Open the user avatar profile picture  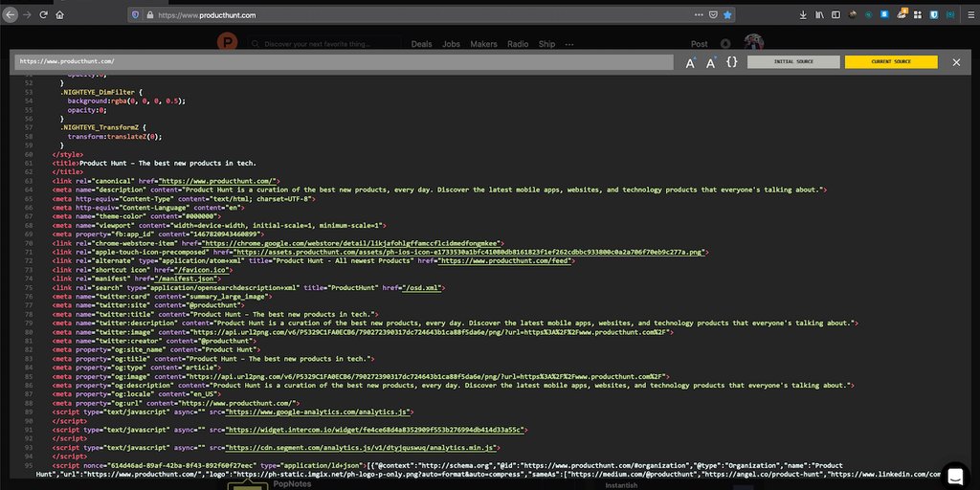(754, 42)
